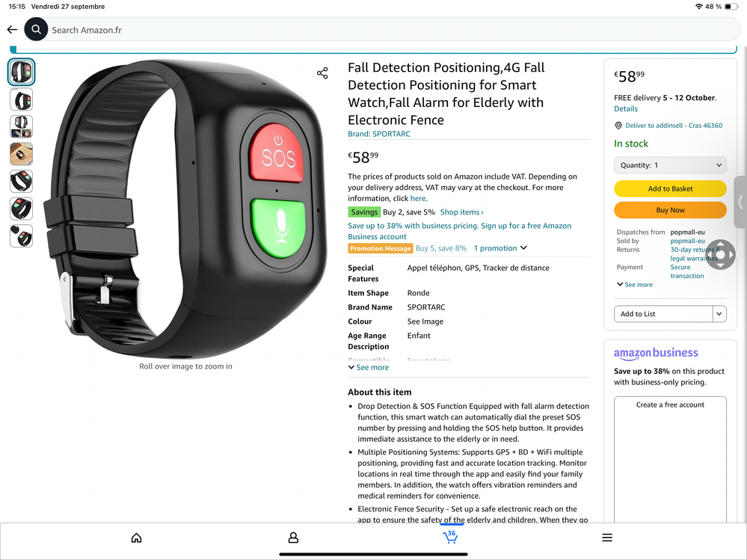Click the Add to Basket button
Screen dimensions: 747x560
pos(670,188)
